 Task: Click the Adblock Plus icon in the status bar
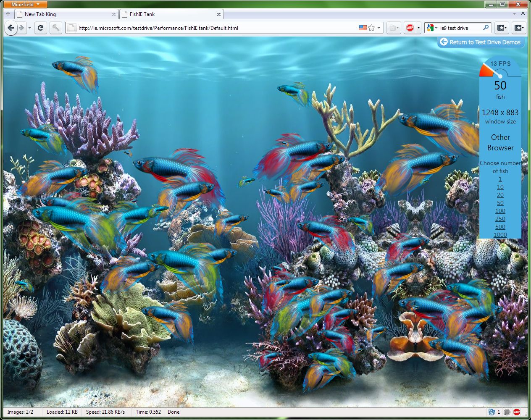coord(517,412)
